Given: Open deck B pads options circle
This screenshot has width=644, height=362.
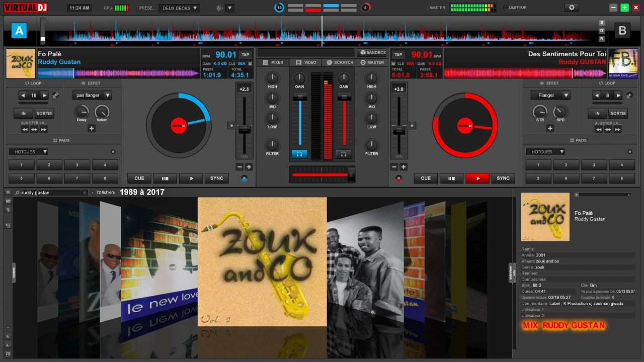Looking at the screenshot, I should click(630, 152).
